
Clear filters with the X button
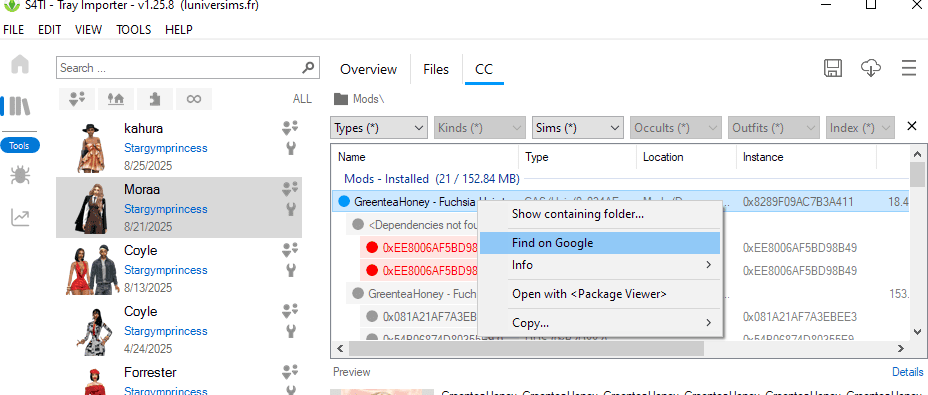[x=912, y=126]
